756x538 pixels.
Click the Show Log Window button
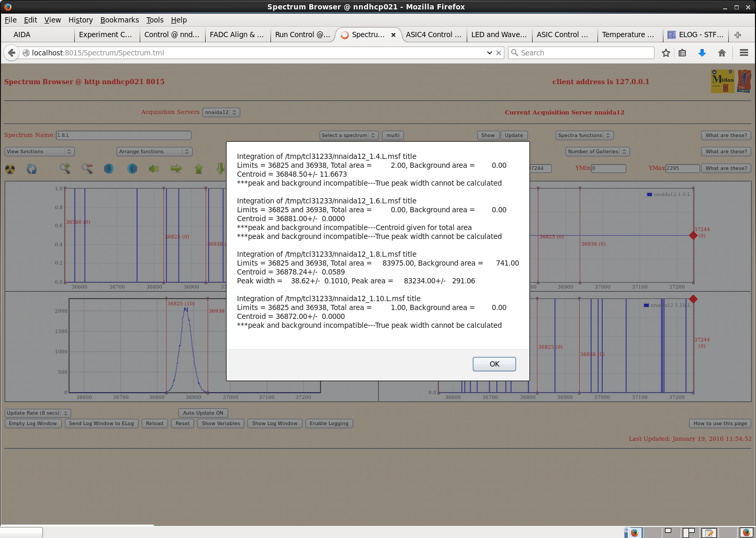275,423
